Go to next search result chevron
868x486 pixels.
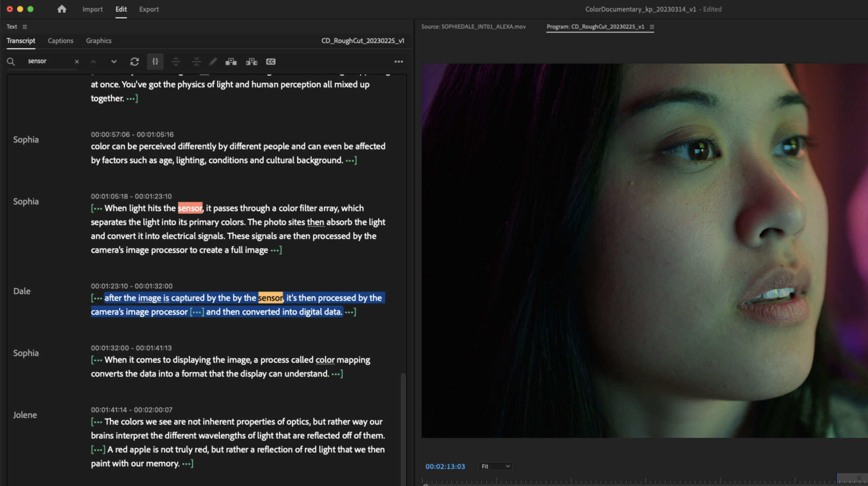click(x=114, y=61)
